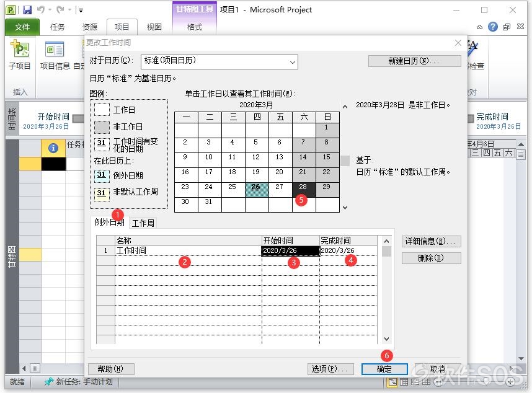Switch to the 任务 ribbon tab
The height and width of the screenshot is (393, 532).
pyautogui.click(x=57, y=27)
